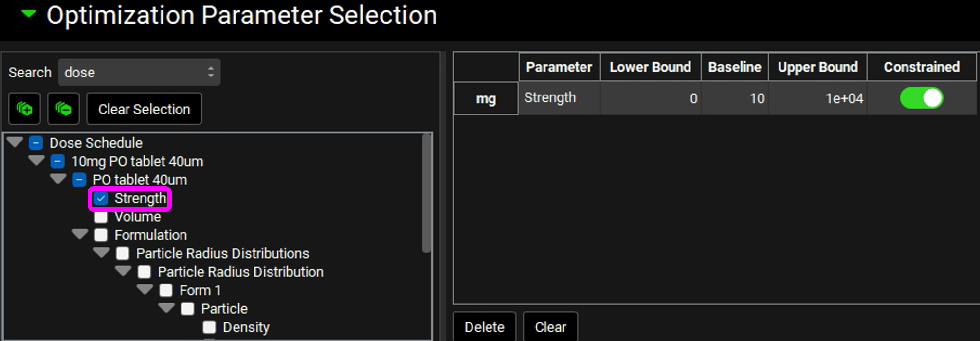Click the expand-all tree nodes icon
Image resolution: width=980 pixels, height=341 pixels.
(x=24, y=109)
